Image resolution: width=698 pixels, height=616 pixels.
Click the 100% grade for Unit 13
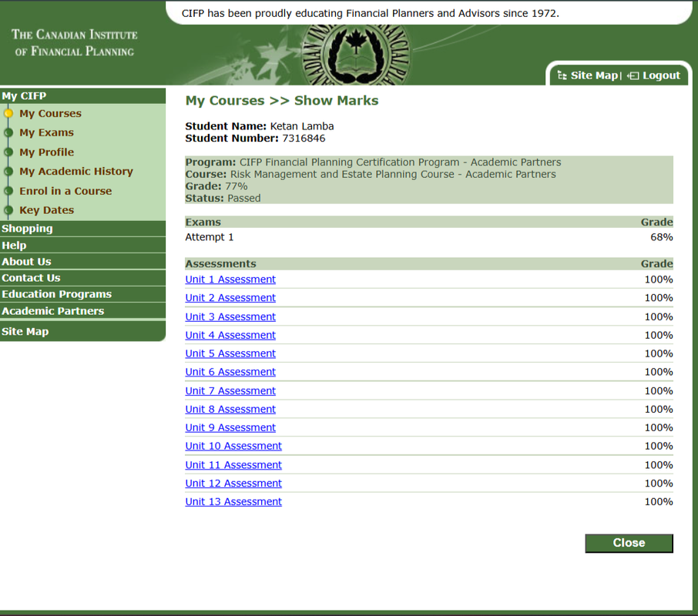point(659,501)
